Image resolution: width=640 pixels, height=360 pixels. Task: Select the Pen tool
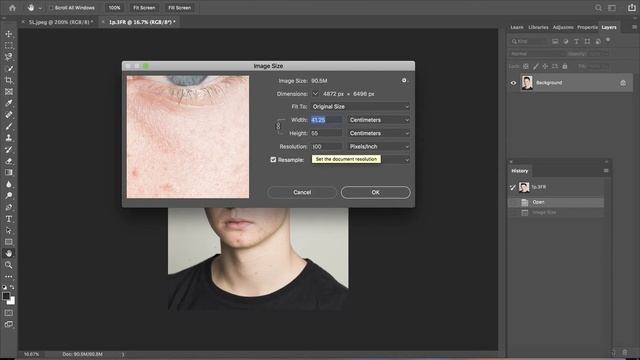pos(9,207)
